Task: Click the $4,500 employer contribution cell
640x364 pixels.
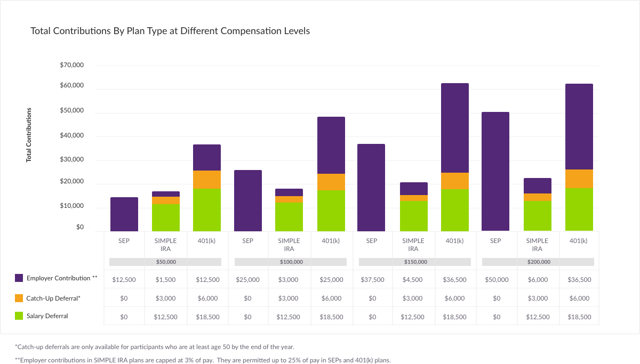Action: click(x=413, y=280)
